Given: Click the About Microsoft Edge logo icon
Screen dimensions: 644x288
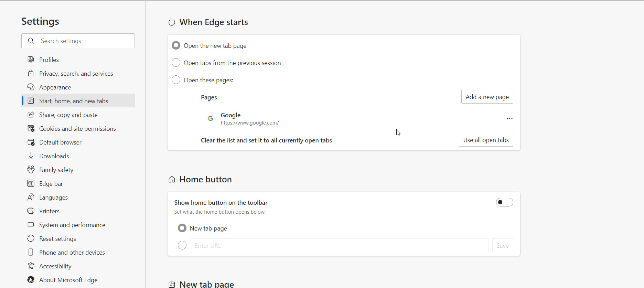Looking at the screenshot, I should point(31,280).
